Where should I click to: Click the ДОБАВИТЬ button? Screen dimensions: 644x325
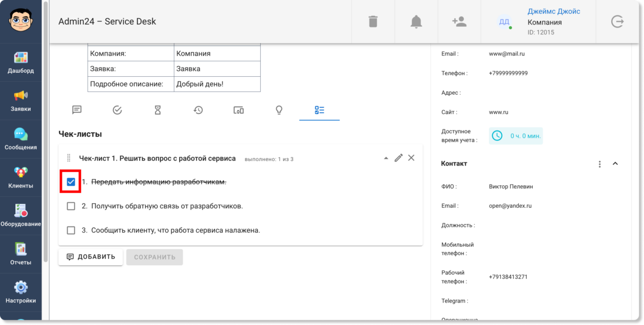[x=90, y=257]
